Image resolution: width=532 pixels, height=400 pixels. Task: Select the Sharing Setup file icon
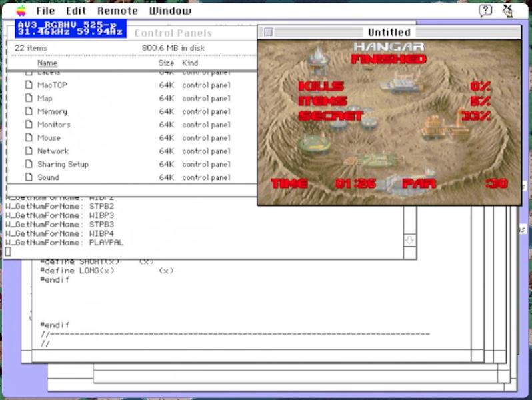coord(29,165)
